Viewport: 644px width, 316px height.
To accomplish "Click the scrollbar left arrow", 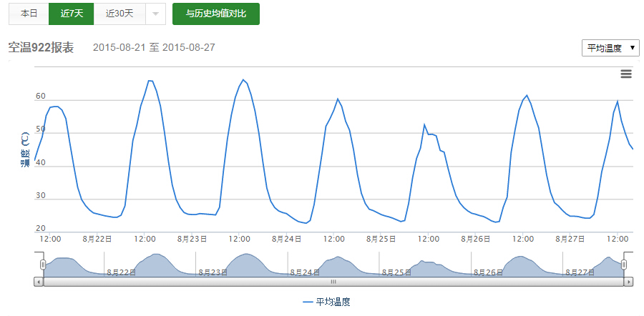I will [x=38, y=282].
